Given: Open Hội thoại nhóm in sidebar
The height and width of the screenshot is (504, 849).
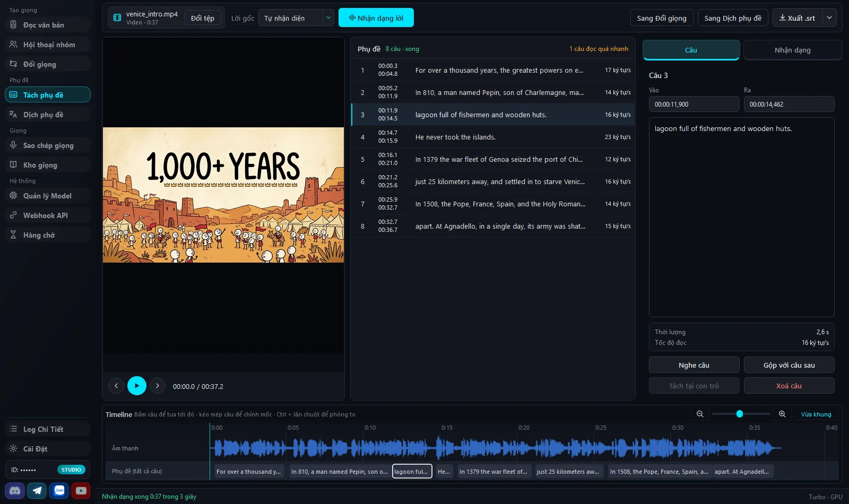Looking at the screenshot, I should (48, 45).
